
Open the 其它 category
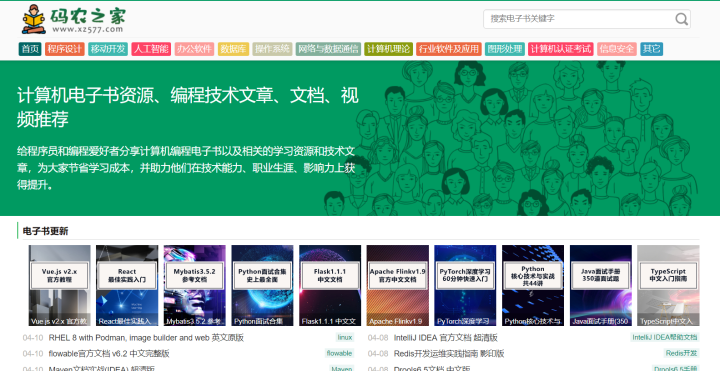click(652, 49)
